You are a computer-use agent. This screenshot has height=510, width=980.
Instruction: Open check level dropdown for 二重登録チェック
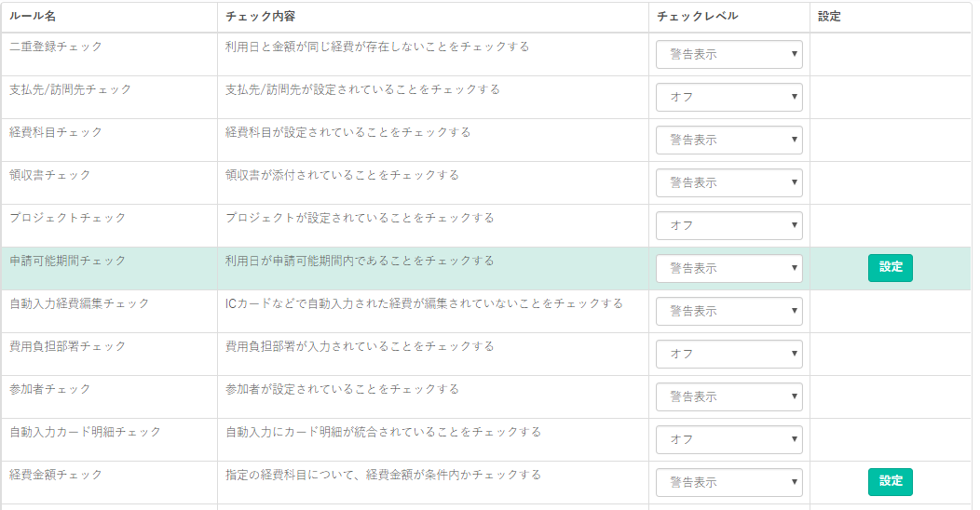pos(728,54)
